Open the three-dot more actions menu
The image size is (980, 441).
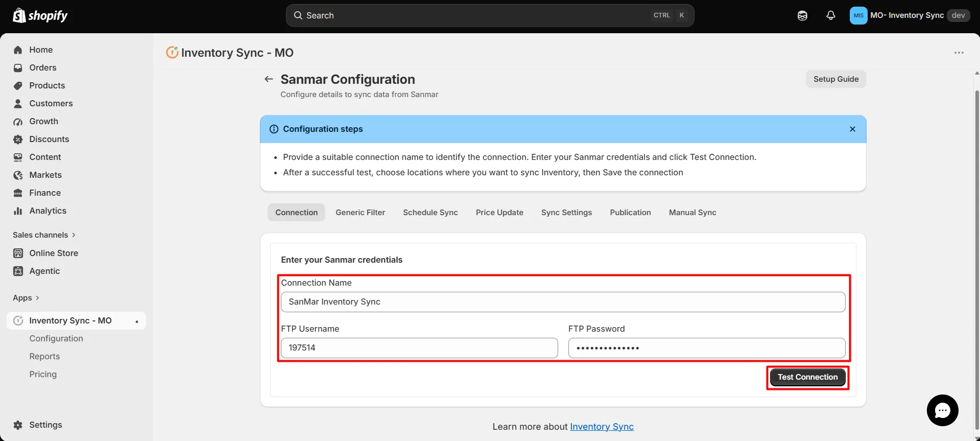959,53
